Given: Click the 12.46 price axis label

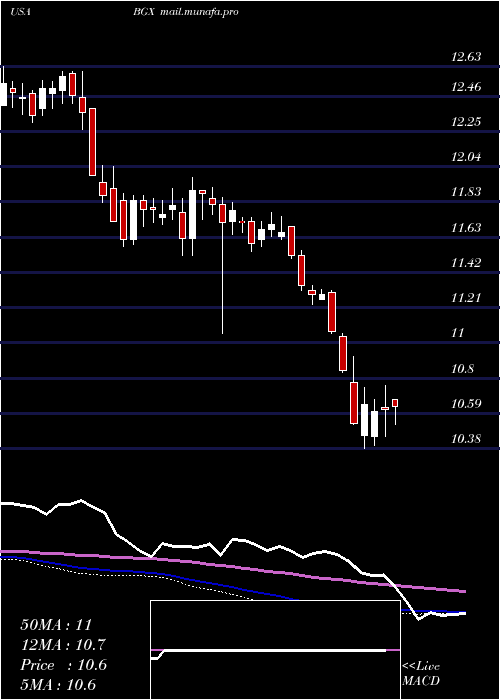Looking at the screenshot, I should tap(466, 87).
